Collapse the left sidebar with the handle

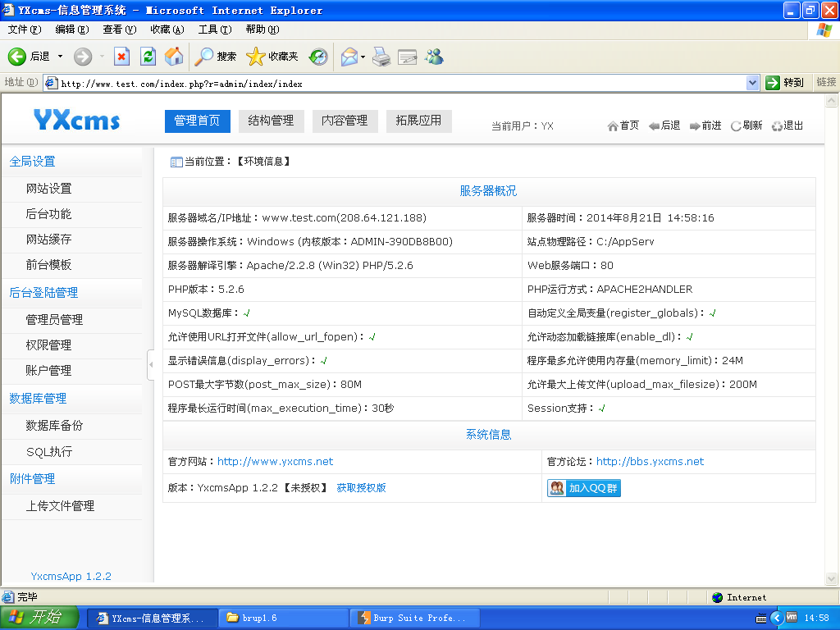pos(151,365)
